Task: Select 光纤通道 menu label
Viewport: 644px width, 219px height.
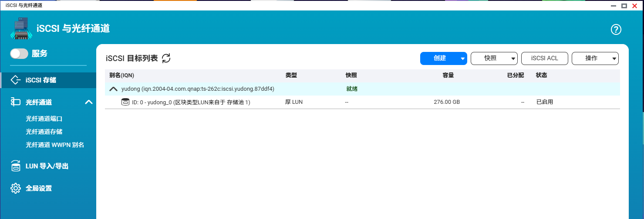Action: [x=39, y=102]
